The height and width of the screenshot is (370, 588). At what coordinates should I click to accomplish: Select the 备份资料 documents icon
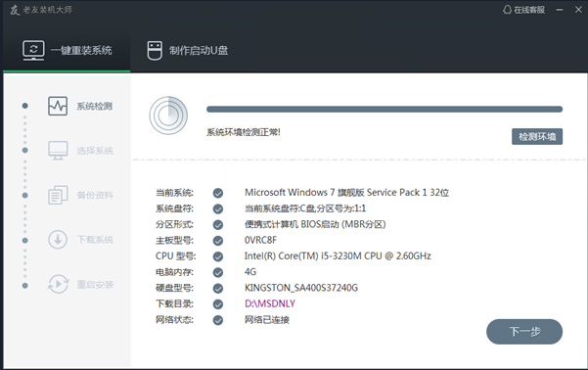[58, 195]
